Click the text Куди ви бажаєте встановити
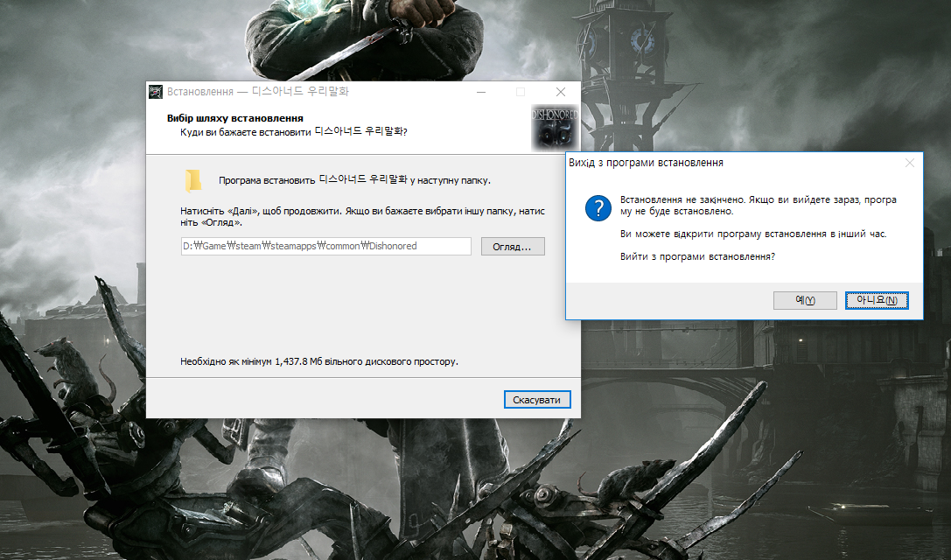 tap(294, 131)
